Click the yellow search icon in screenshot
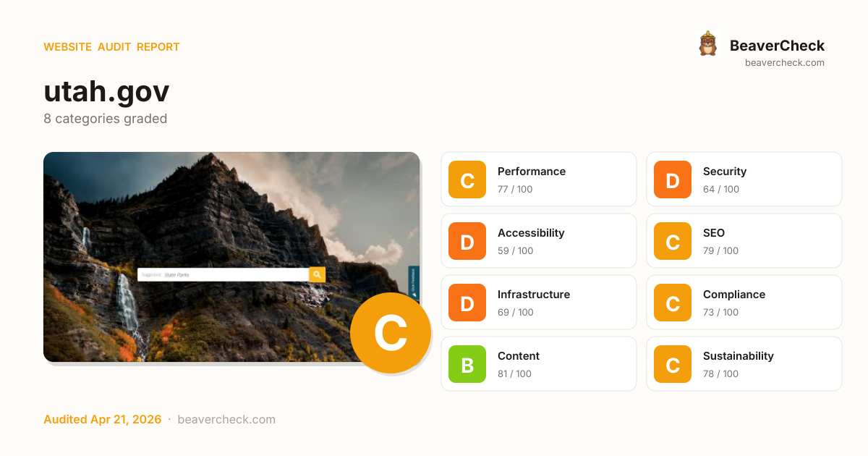 [317, 275]
